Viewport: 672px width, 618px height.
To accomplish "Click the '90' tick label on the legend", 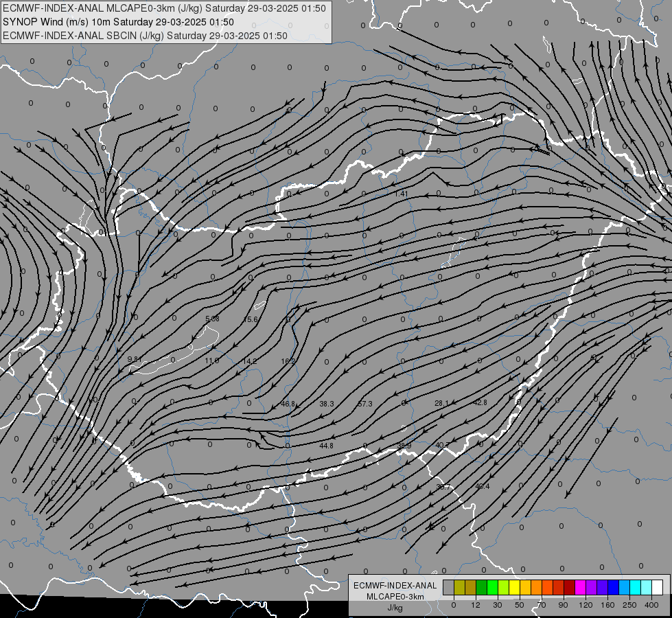I will point(563,605).
